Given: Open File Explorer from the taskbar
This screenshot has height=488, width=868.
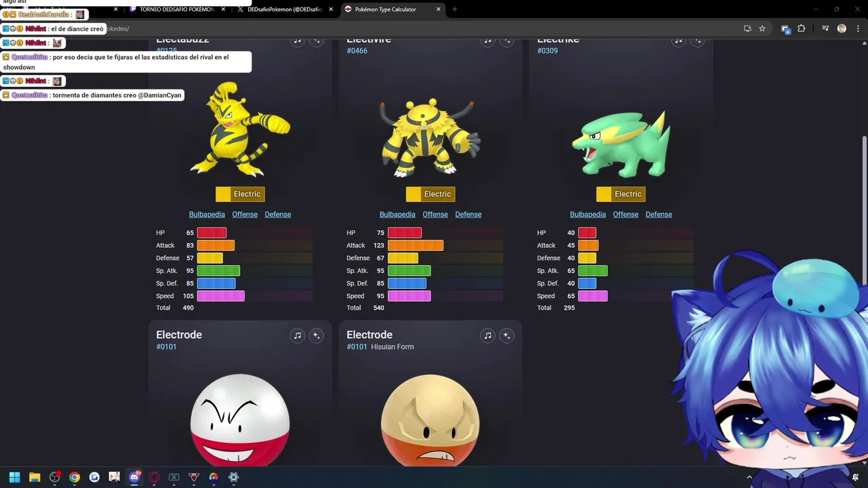Looking at the screenshot, I should (35, 477).
